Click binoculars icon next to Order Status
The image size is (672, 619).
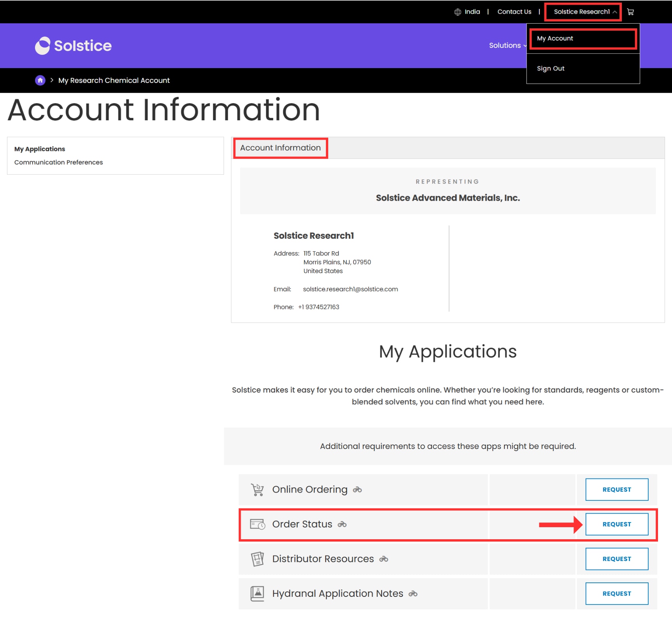[x=342, y=524]
